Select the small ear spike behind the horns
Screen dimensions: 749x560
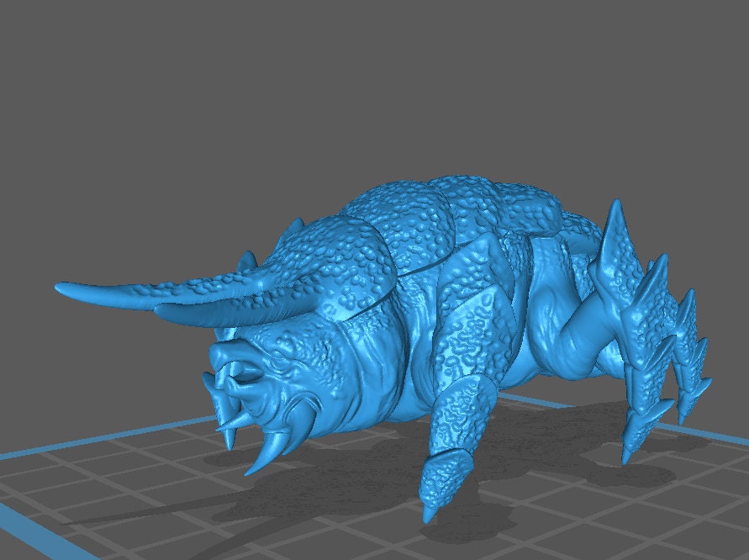tap(247, 261)
